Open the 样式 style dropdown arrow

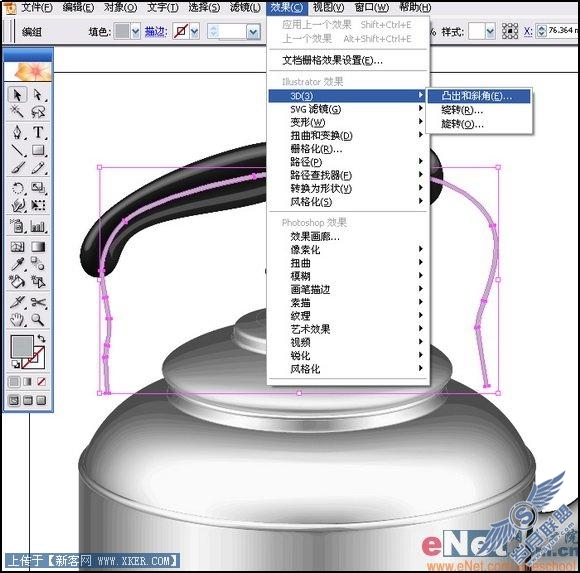(x=490, y=32)
